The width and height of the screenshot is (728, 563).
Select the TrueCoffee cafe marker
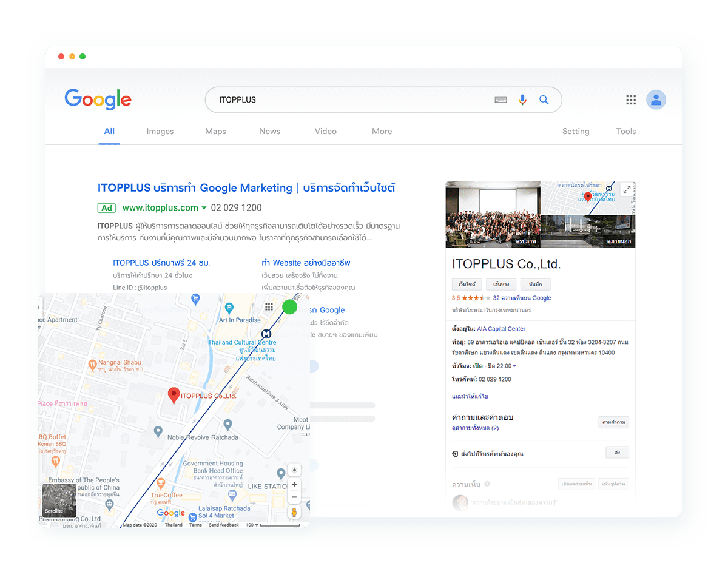(x=161, y=484)
